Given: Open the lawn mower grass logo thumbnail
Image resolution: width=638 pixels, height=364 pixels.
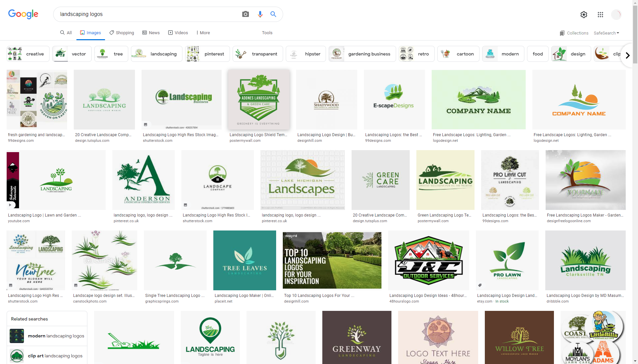Looking at the screenshot, I should (134, 337).
